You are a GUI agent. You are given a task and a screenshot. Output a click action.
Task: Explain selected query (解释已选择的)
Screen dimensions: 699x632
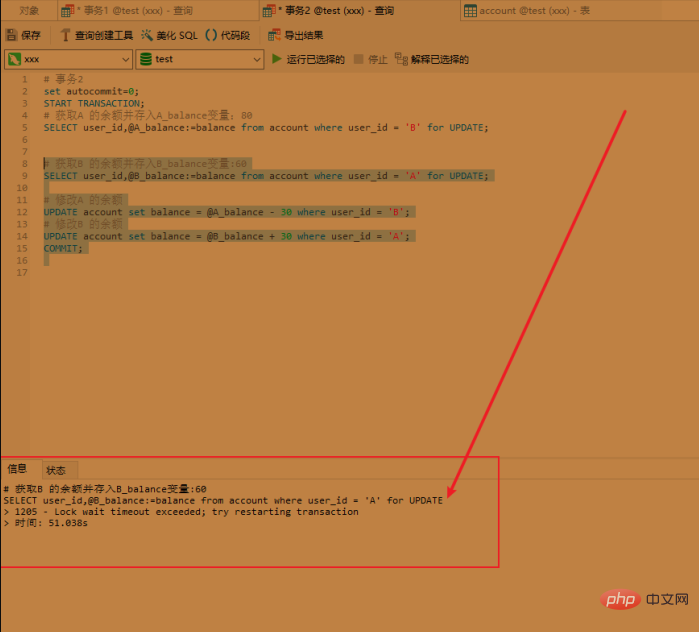432,59
